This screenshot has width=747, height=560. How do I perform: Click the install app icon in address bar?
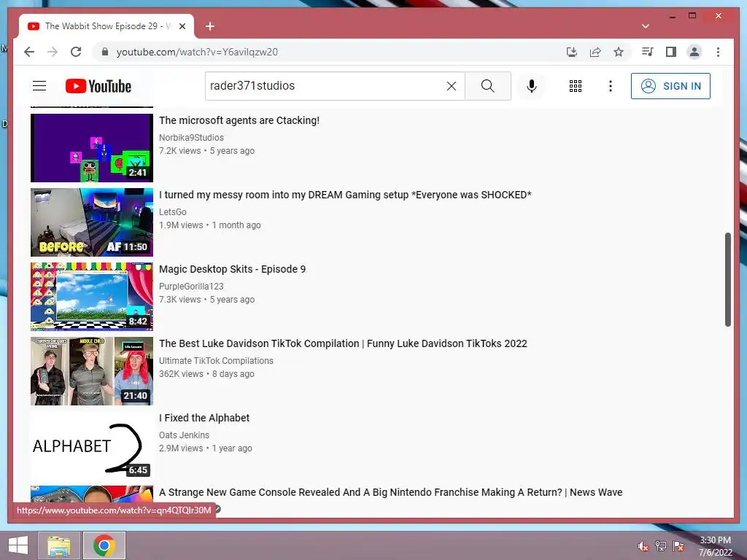pos(572,52)
